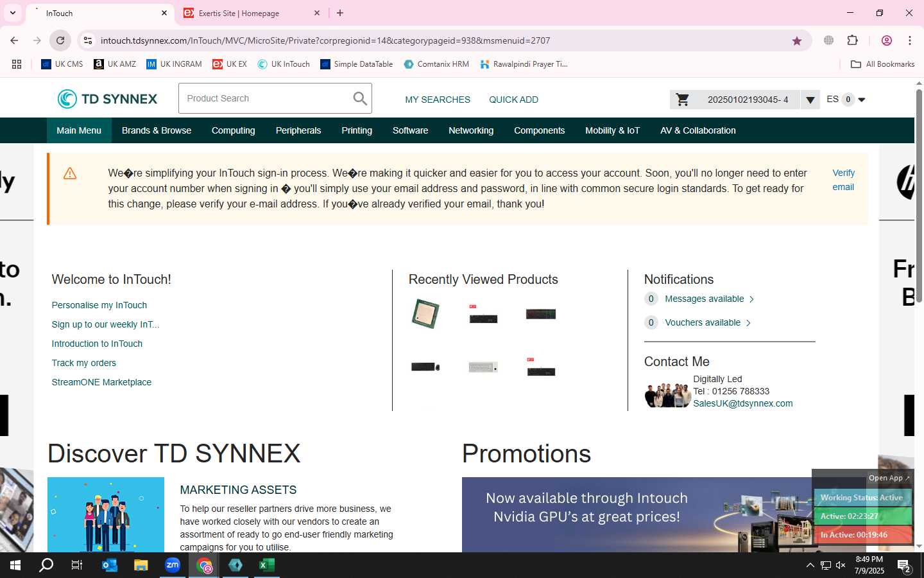924x578 pixels.
Task: Reload the page with refresh button
Action: click(60, 40)
